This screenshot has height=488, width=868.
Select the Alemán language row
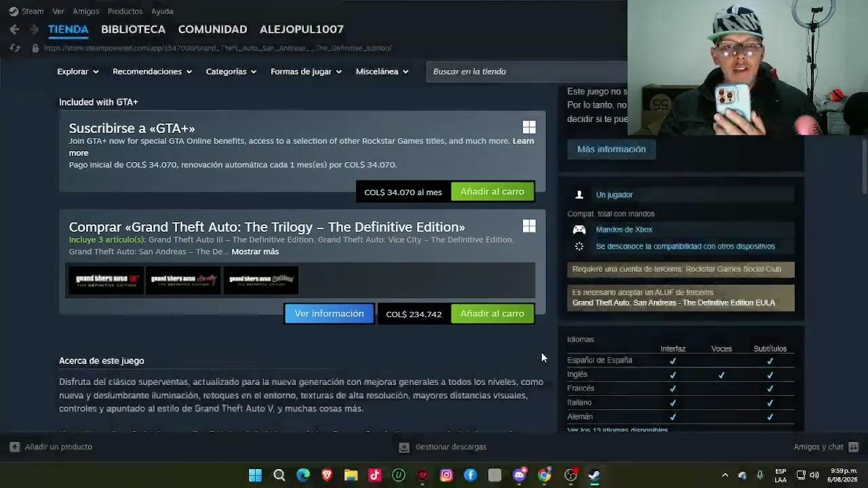point(680,417)
